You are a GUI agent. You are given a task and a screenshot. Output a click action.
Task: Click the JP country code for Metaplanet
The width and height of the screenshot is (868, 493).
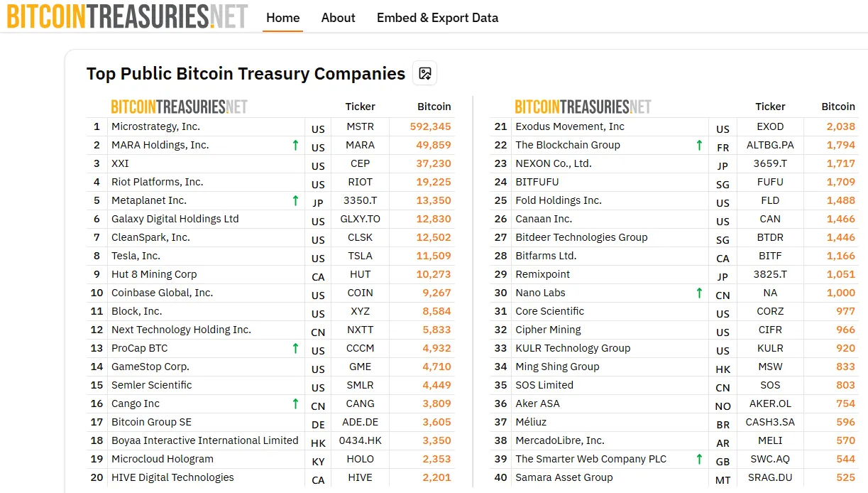tap(318, 202)
